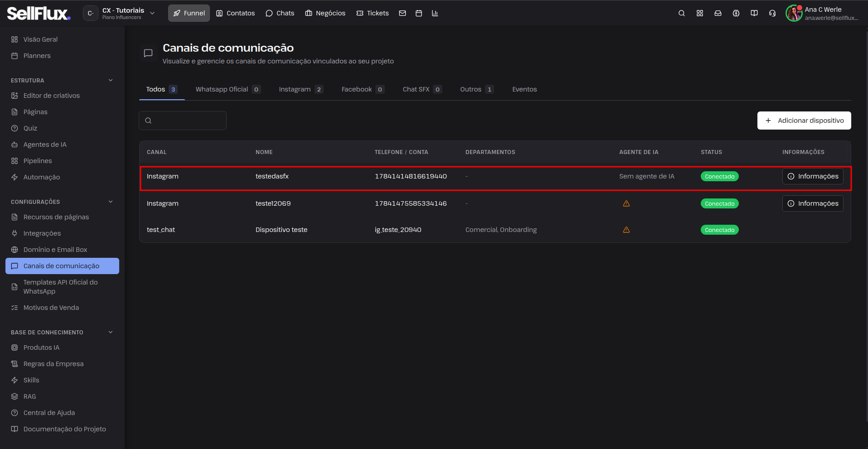Click the inbox tray icon in header

(718, 13)
